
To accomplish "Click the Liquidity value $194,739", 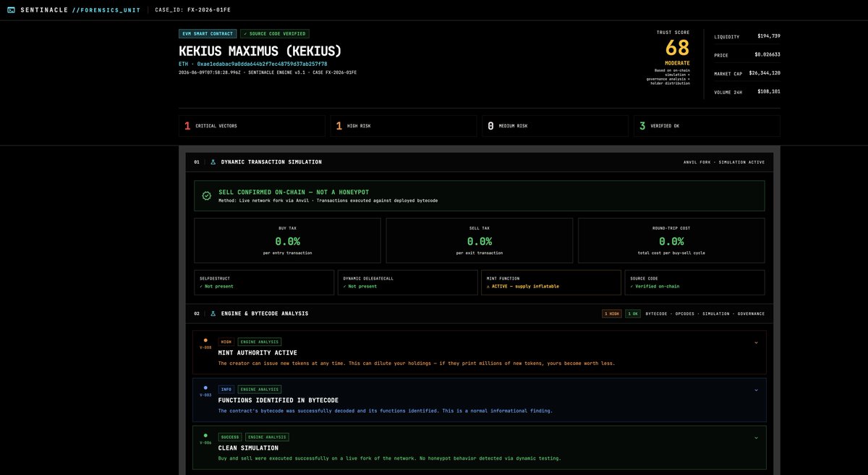I will pos(768,35).
